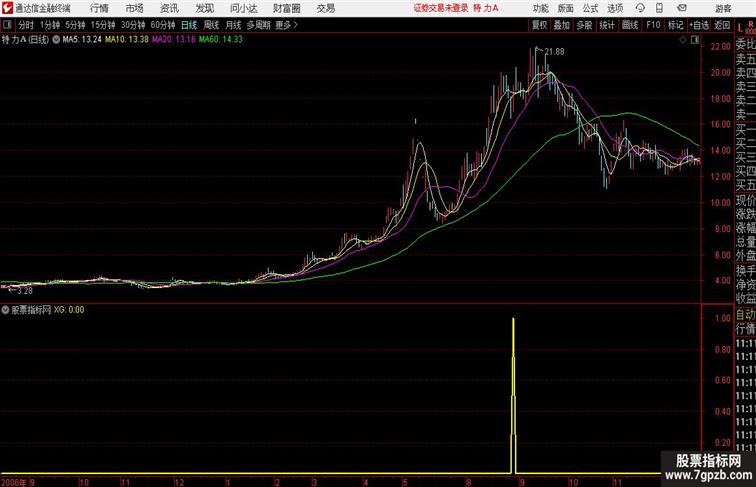Click the customer service headset icon
The width and height of the screenshot is (756, 487).
[640, 8]
